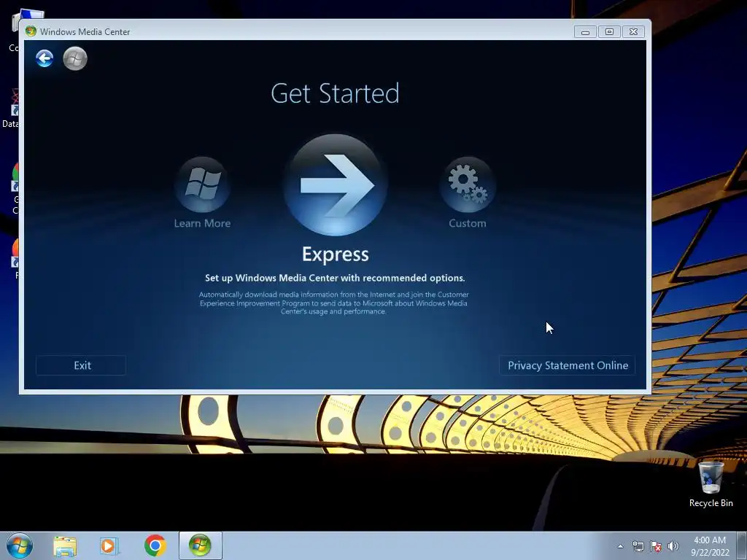Click the green Windows Media Center start orb
Image resolution: width=747 pixels, height=560 pixels.
tap(75, 58)
